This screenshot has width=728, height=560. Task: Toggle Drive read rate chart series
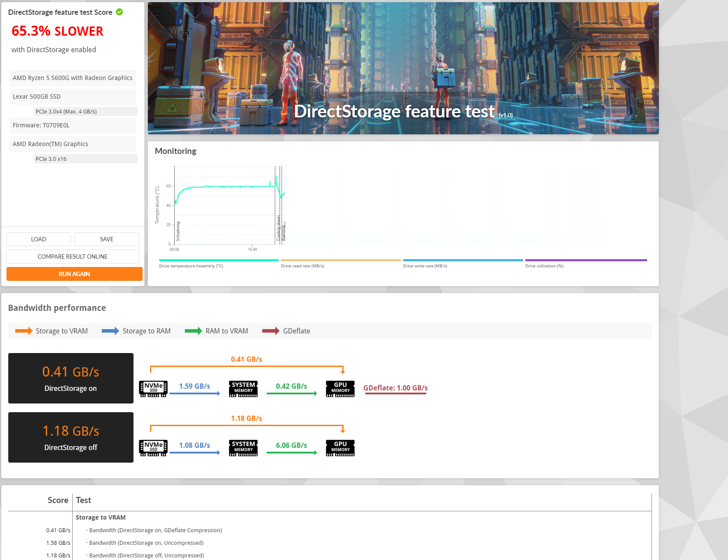click(x=341, y=263)
